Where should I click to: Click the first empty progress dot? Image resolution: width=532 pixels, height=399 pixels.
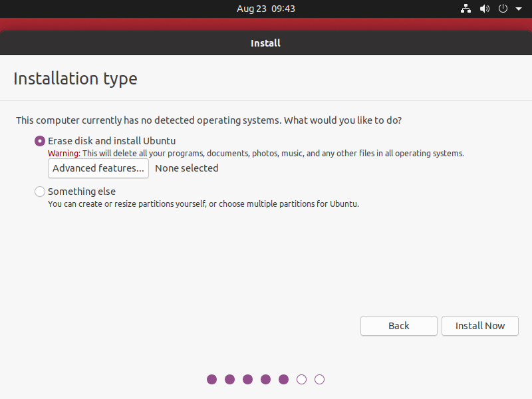coord(302,379)
